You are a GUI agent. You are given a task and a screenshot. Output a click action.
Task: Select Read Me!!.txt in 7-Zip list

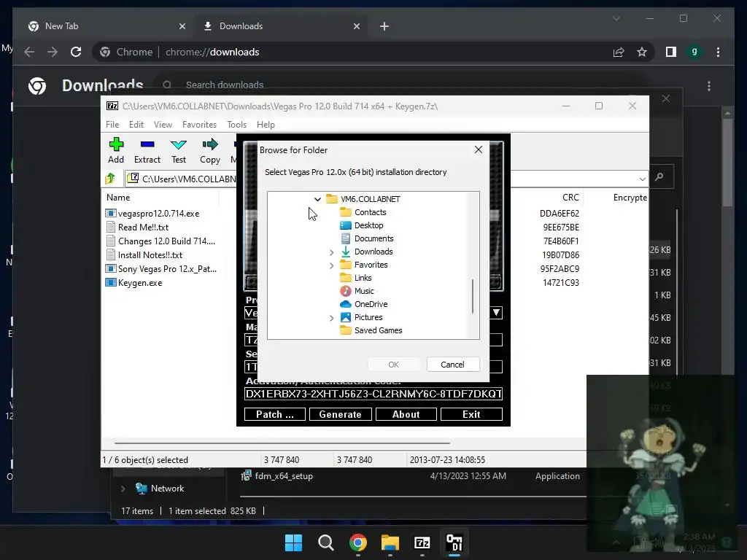(x=144, y=227)
